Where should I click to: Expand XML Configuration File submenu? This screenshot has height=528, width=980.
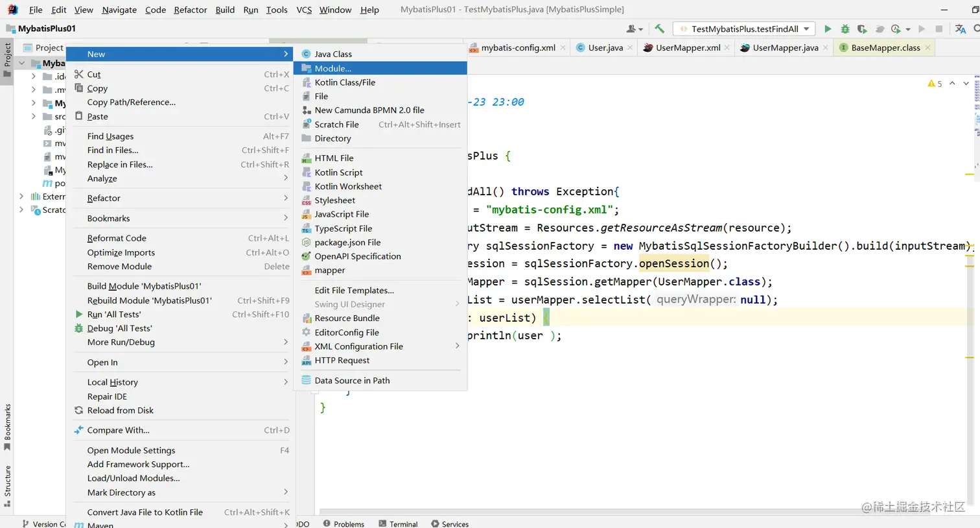click(380, 346)
